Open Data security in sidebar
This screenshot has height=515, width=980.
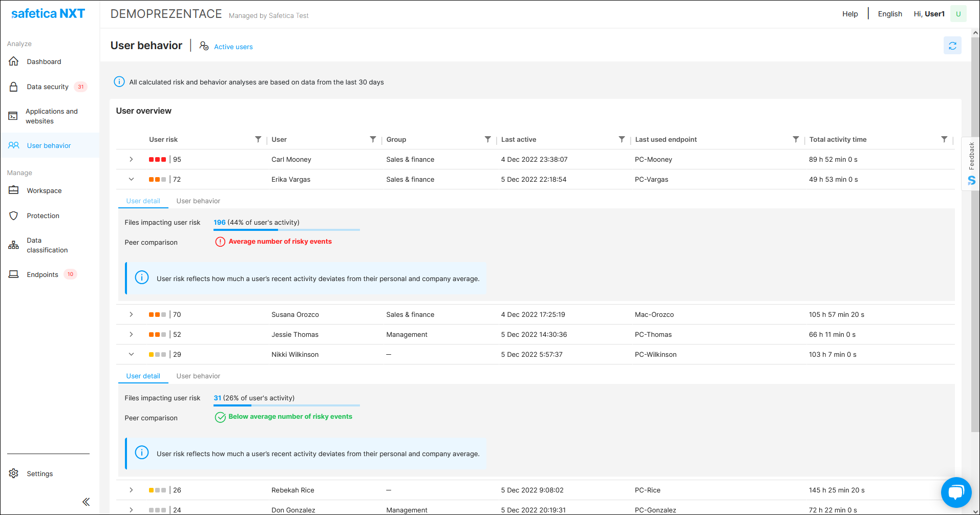(x=48, y=87)
